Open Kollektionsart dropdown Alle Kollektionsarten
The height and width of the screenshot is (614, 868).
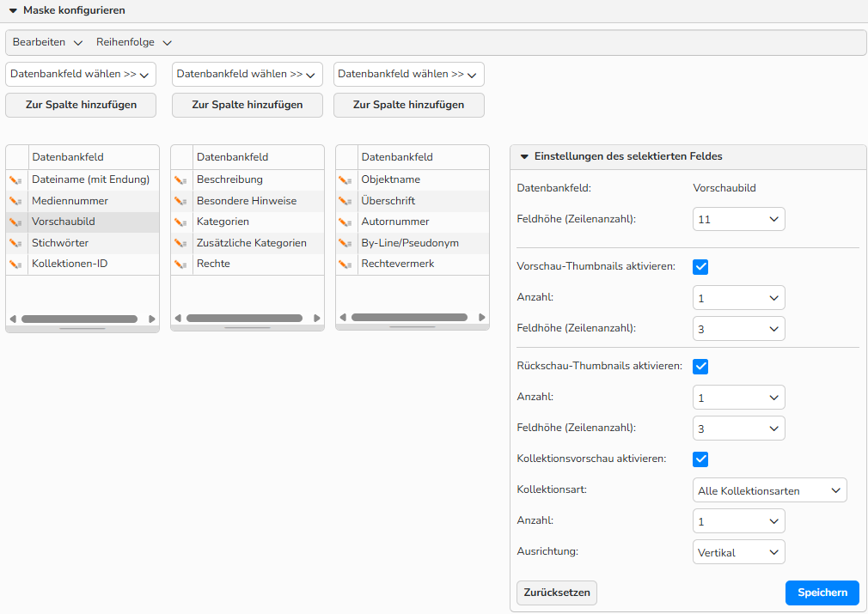(x=769, y=490)
